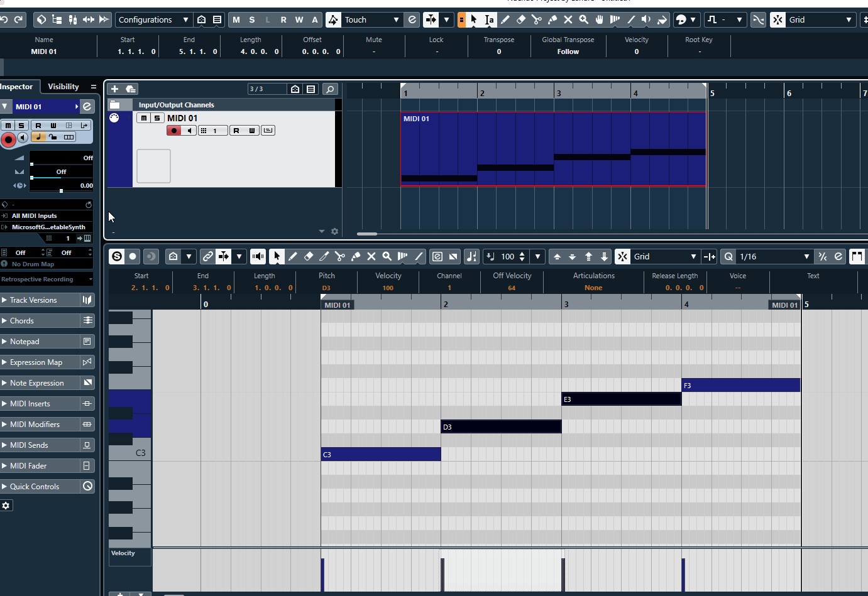Select the Play speaker tool in project toolbar
868x596 pixels.
pos(647,19)
